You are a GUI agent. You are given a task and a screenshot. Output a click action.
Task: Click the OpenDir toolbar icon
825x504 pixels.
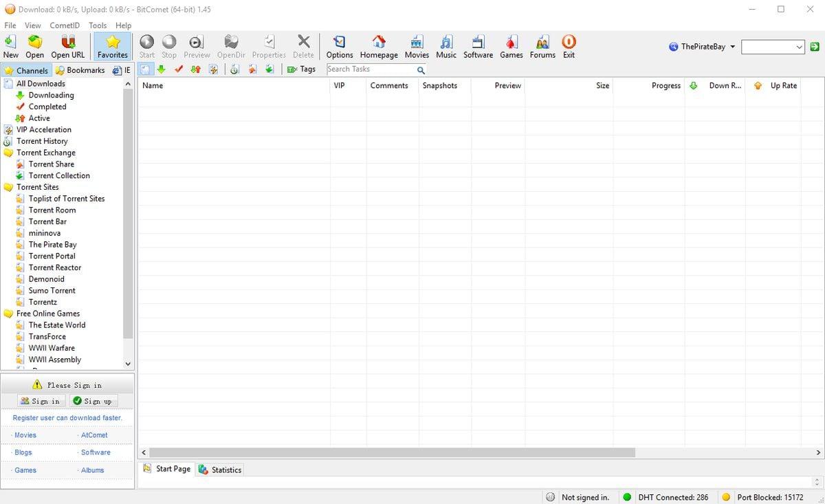[x=232, y=47]
